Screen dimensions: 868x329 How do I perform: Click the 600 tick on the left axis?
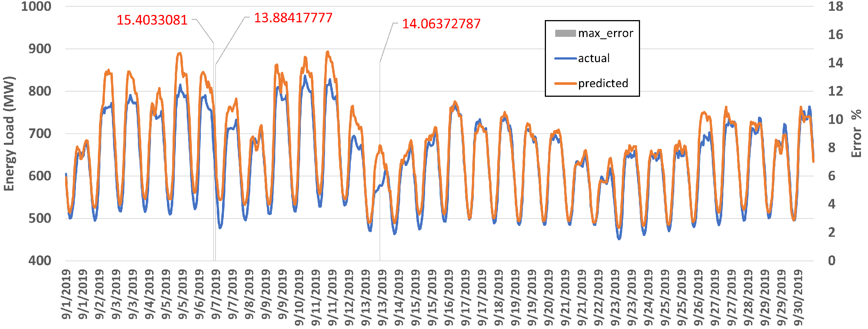(40, 176)
